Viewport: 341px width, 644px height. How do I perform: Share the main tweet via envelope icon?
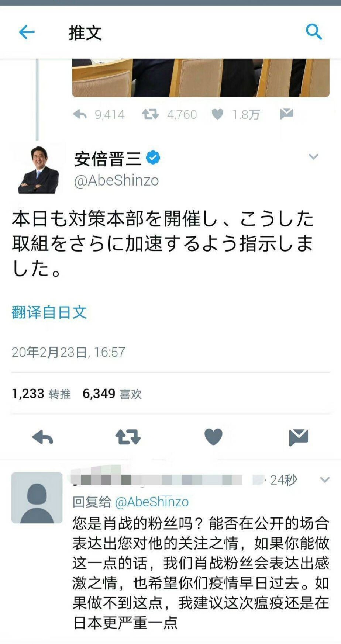[x=299, y=437]
